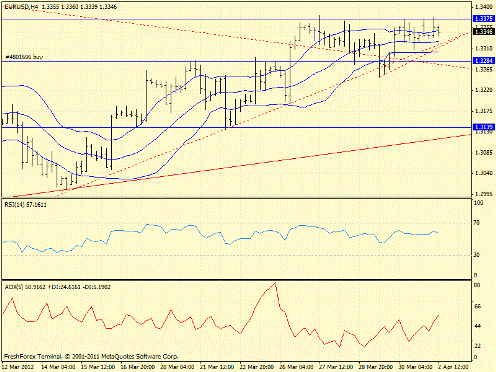This screenshot has width=496, height=372.
Task: Click the '27 Mar 12:00' time axis label
Action: (336, 367)
